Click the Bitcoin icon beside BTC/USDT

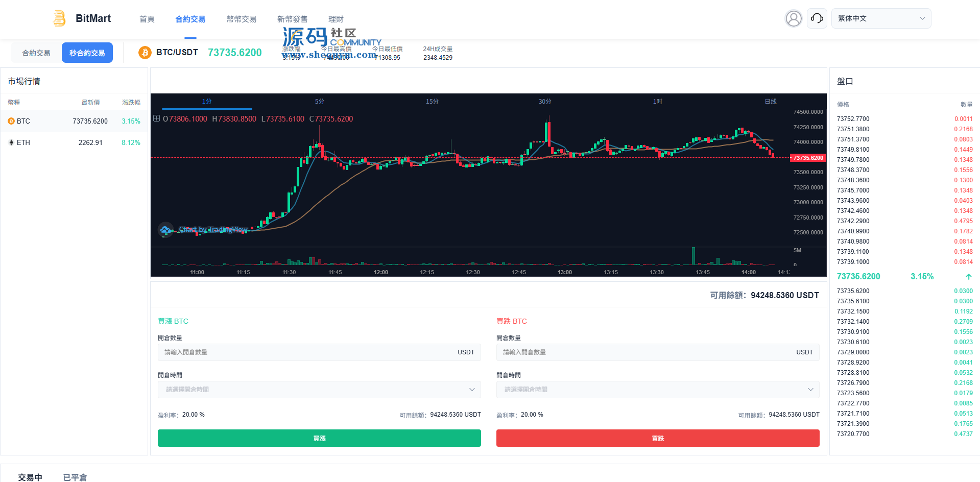click(145, 53)
